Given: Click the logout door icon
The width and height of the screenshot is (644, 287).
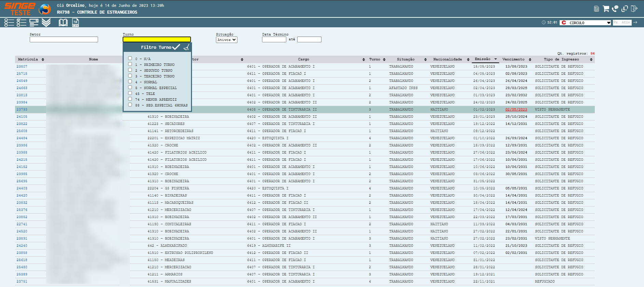Looking at the screenshot, I should click(x=634, y=9).
